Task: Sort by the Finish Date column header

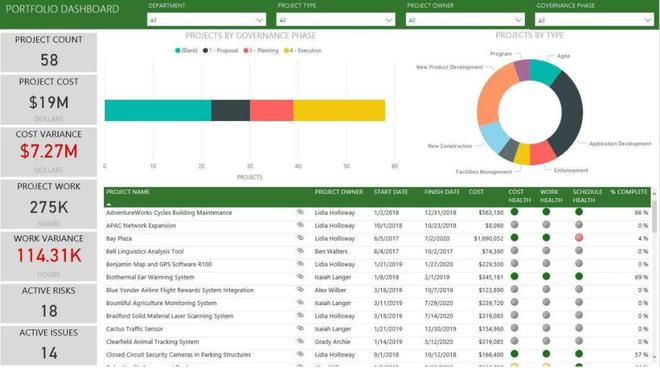Action: pos(442,192)
